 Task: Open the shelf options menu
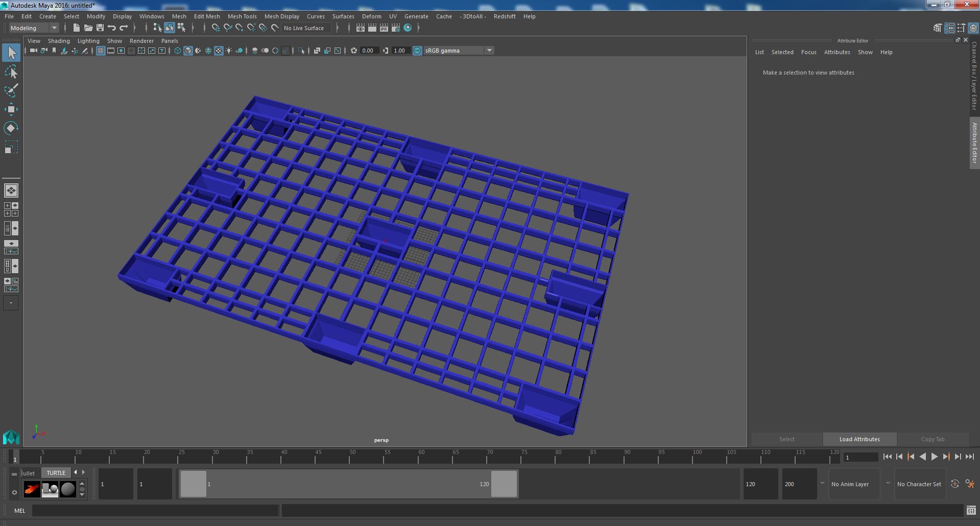14,492
